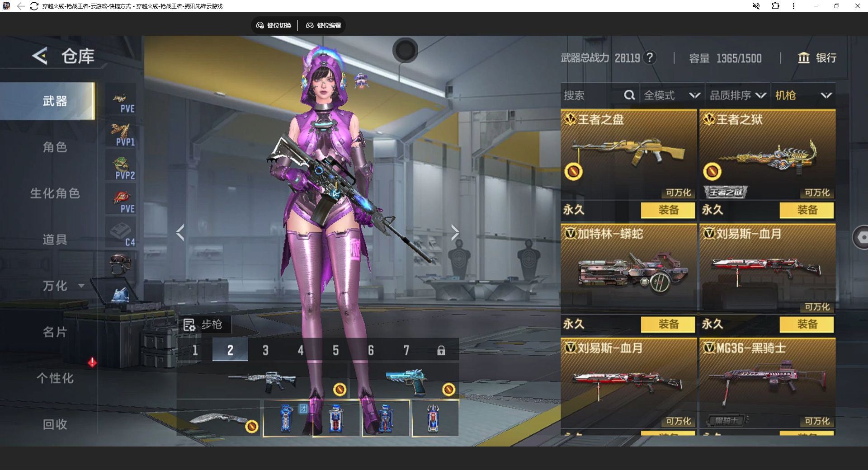Equip the 加特林-蟒蛇 weapon

click(x=668, y=324)
